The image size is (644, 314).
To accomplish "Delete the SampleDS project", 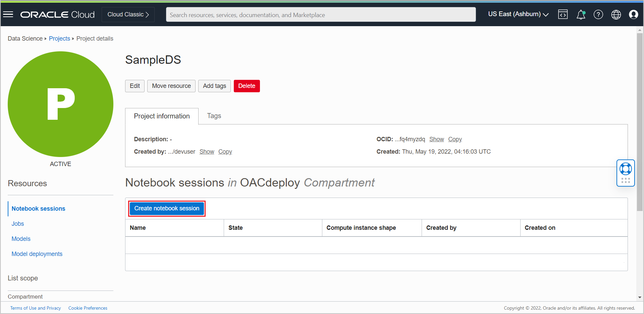I will pyautogui.click(x=247, y=86).
